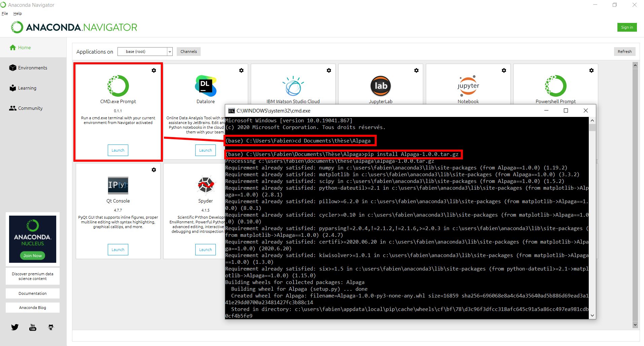Open the Help menu
Screen dimensions: 644x346
point(18,13)
